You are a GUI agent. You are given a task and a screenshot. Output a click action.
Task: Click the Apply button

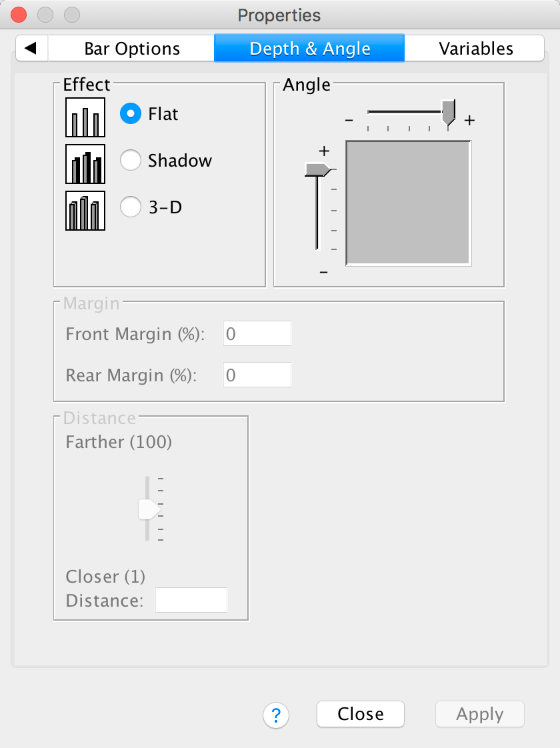point(479,714)
